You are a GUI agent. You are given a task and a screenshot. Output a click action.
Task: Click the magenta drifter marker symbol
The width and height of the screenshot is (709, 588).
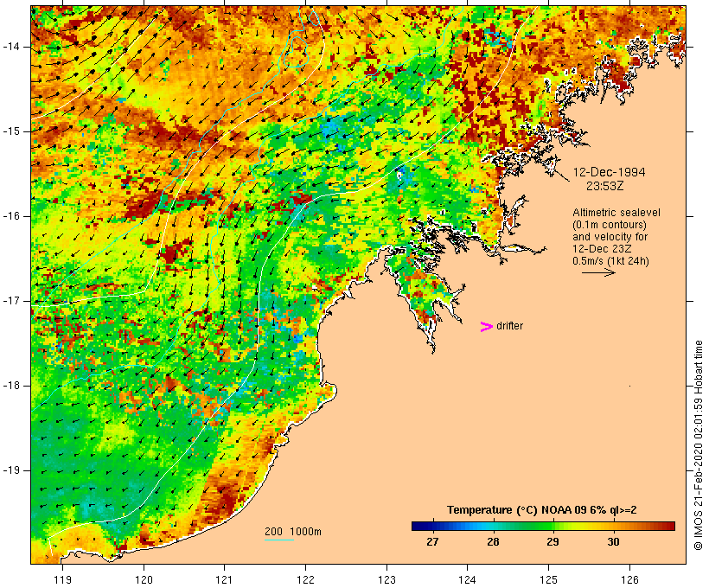(486, 327)
